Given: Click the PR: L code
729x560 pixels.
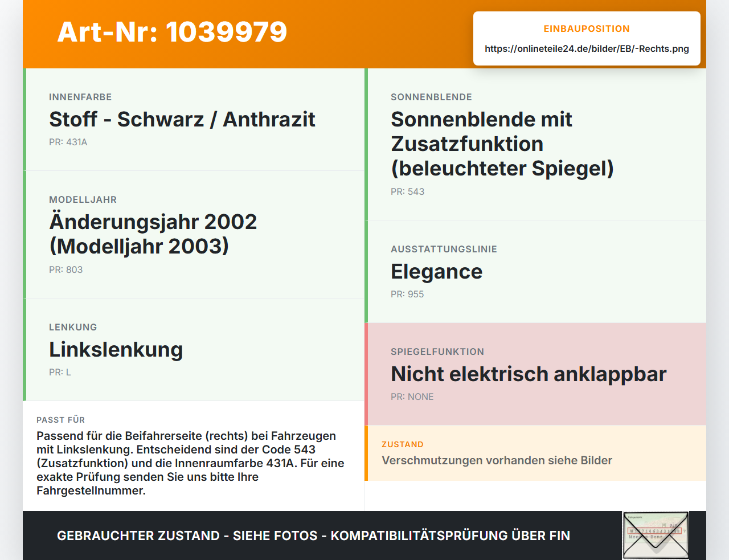Looking at the screenshot, I should tap(60, 373).
